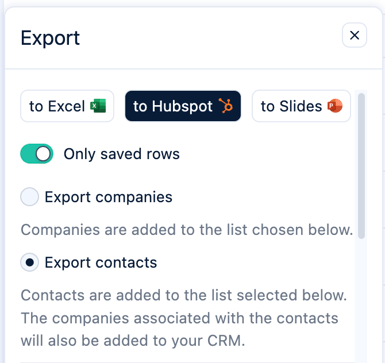This screenshot has width=385, height=363.
Task: Click the orange Hubspot sprocket icon
Action: click(226, 106)
